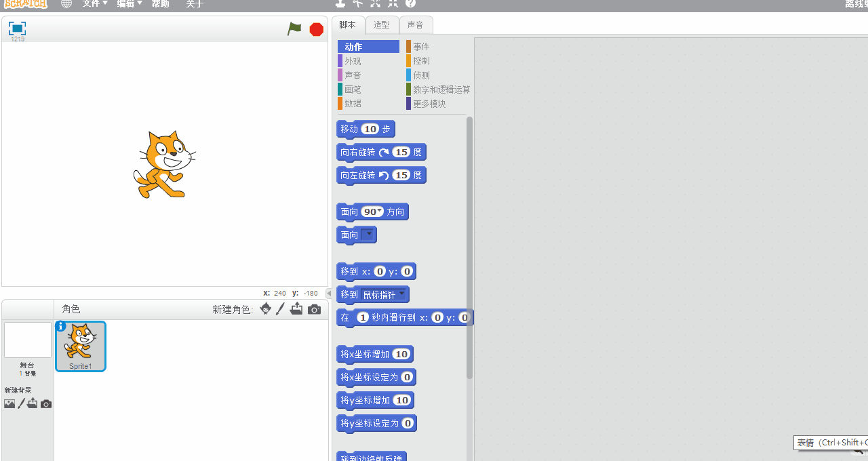Open the 鼠标指针 dropdown in 移到 block
Viewport: 868px width, 461px height.
384,294
